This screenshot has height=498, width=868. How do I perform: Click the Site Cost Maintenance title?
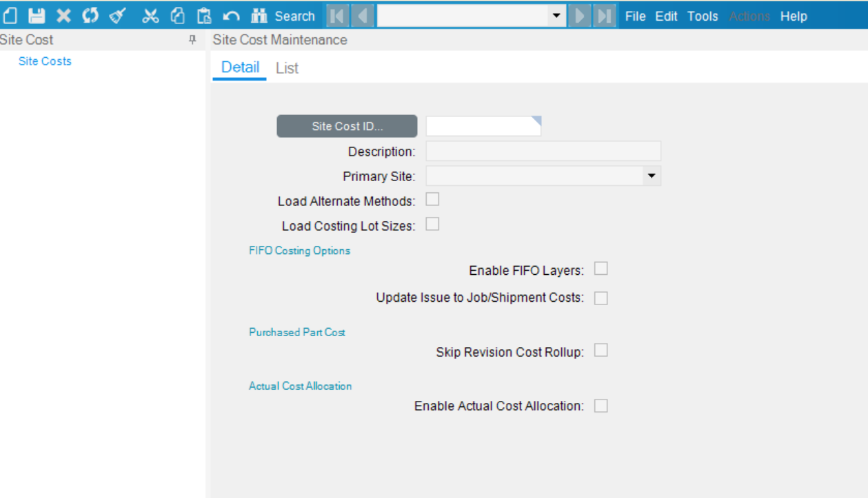280,40
